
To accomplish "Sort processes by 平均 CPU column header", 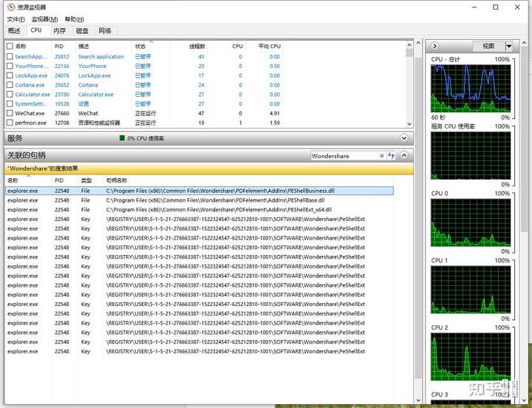I will pos(270,46).
